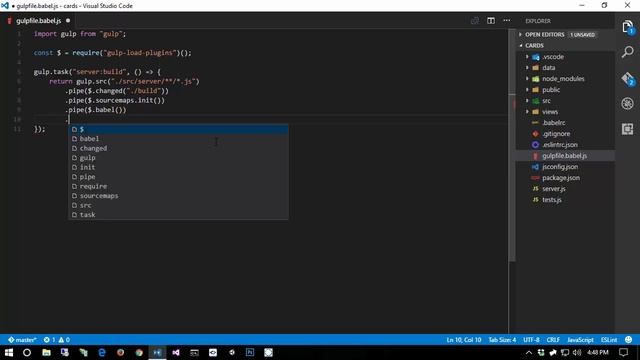Screen dimensions: 640x360
Task: Launch Microsoft Edge from the taskbar
Action: click(102, 352)
